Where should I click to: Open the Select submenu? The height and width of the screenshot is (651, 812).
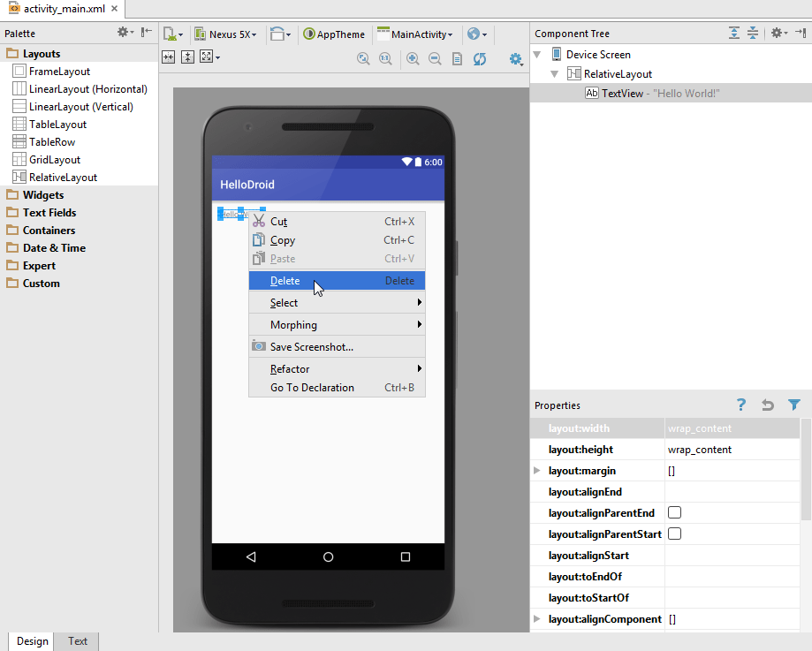coord(338,302)
